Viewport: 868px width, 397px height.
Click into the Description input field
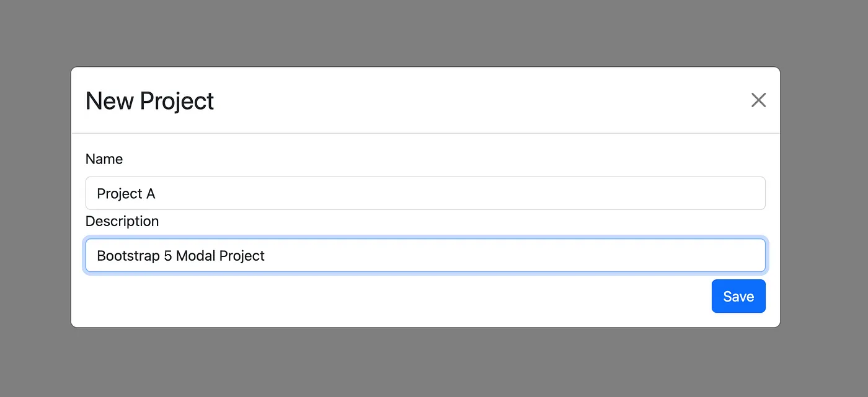(x=425, y=255)
